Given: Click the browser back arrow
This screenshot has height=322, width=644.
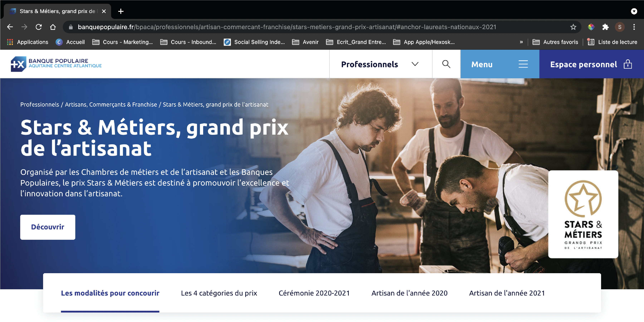Looking at the screenshot, I should click(10, 27).
